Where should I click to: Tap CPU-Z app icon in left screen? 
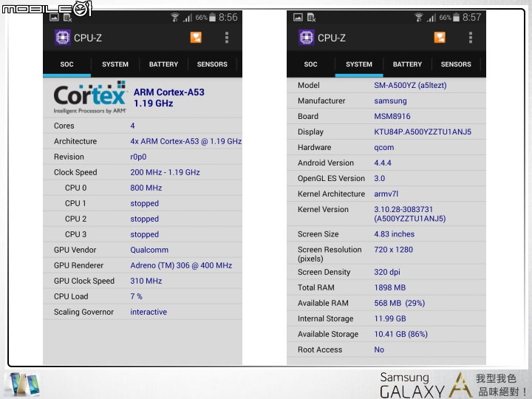click(62, 38)
